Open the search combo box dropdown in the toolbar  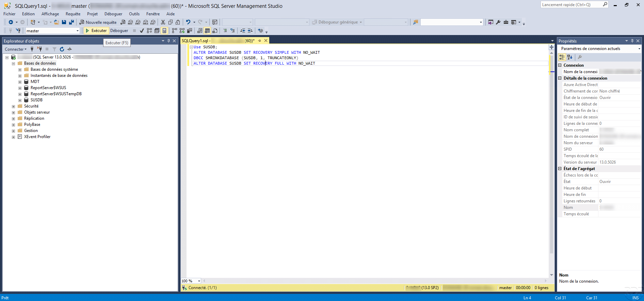click(x=481, y=22)
